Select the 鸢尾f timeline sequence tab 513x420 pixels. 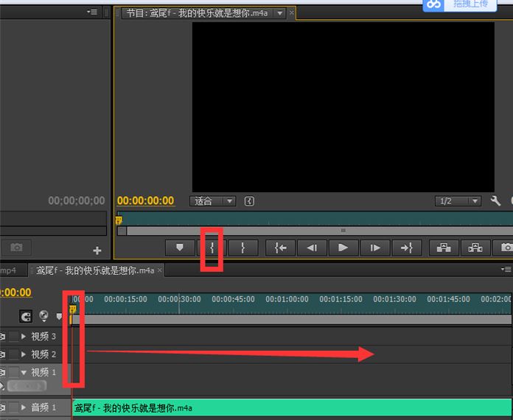click(x=95, y=270)
